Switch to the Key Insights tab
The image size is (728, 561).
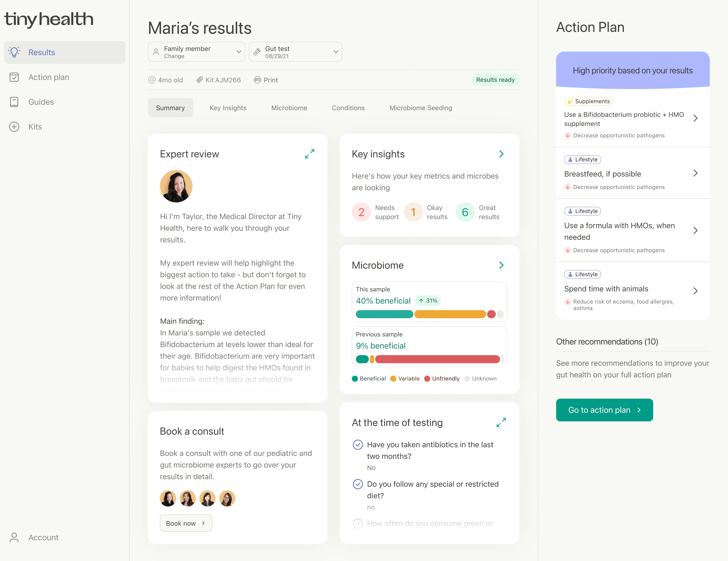pyautogui.click(x=228, y=108)
